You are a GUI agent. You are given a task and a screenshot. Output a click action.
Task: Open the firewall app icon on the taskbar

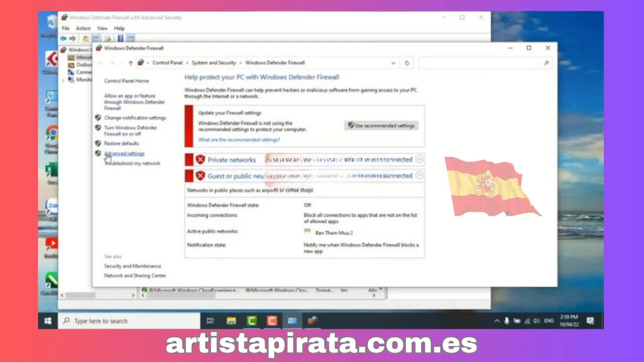coord(313,321)
